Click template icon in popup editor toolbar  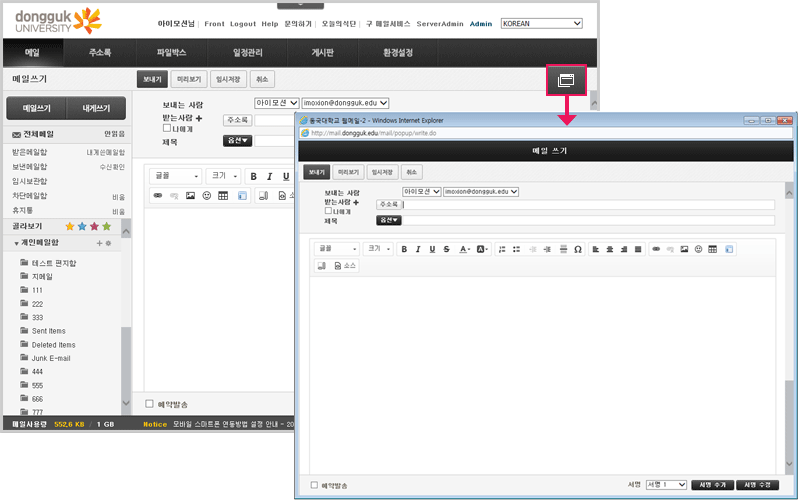[729, 249]
